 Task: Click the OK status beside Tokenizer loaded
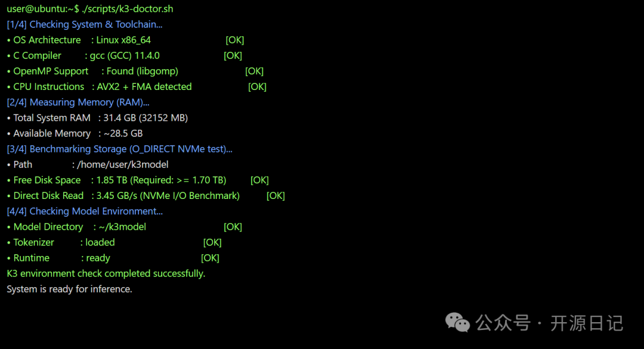pos(212,242)
